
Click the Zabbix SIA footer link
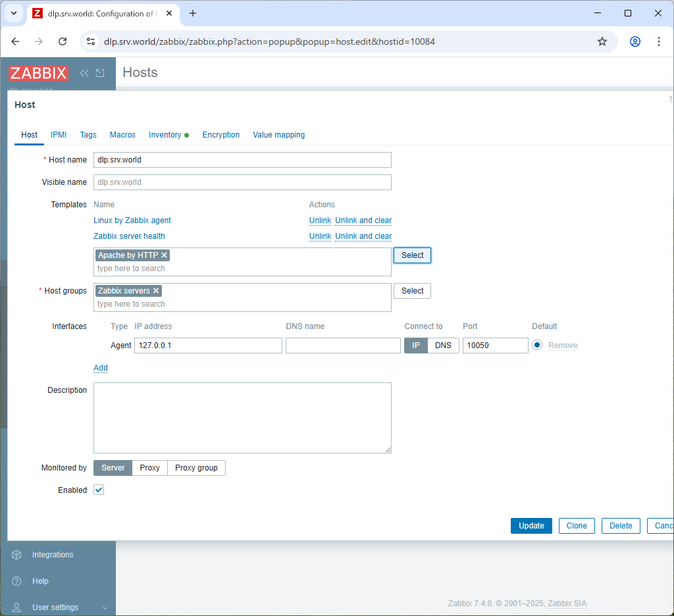tap(567, 603)
